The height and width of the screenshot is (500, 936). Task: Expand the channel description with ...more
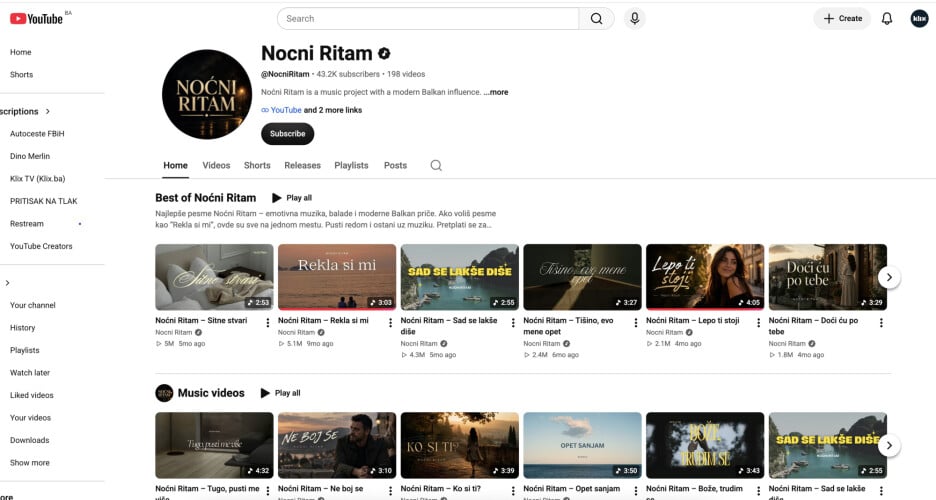(x=496, y=92)
